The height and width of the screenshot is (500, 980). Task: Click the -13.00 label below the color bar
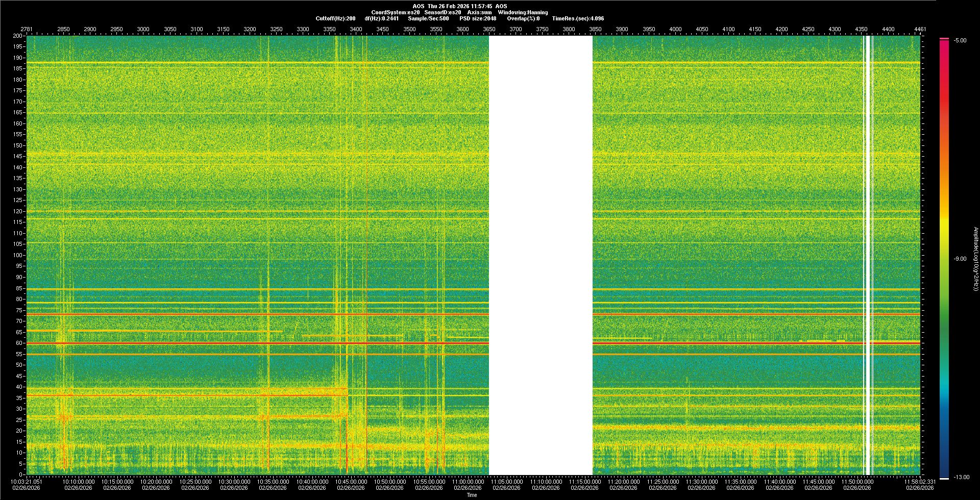960,477
